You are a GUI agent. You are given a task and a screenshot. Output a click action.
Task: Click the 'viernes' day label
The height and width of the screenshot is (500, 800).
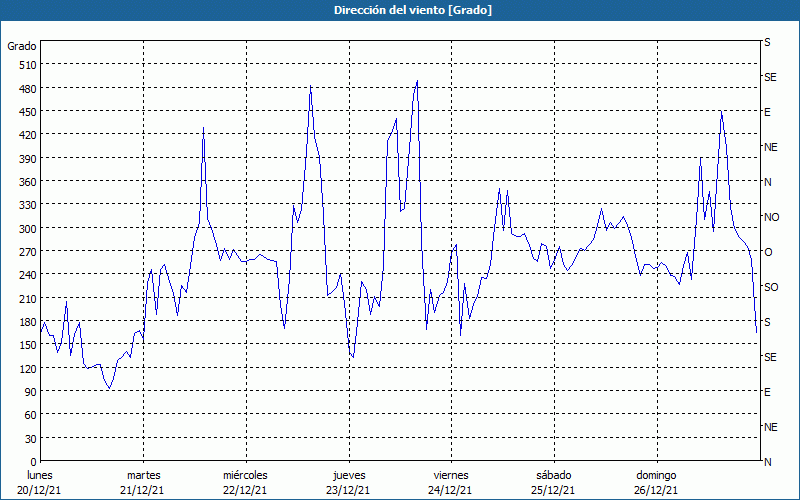451,475
